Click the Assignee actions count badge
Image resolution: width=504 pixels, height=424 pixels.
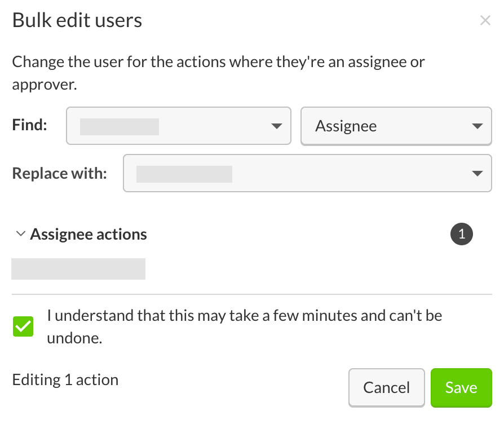click(461, 234)
